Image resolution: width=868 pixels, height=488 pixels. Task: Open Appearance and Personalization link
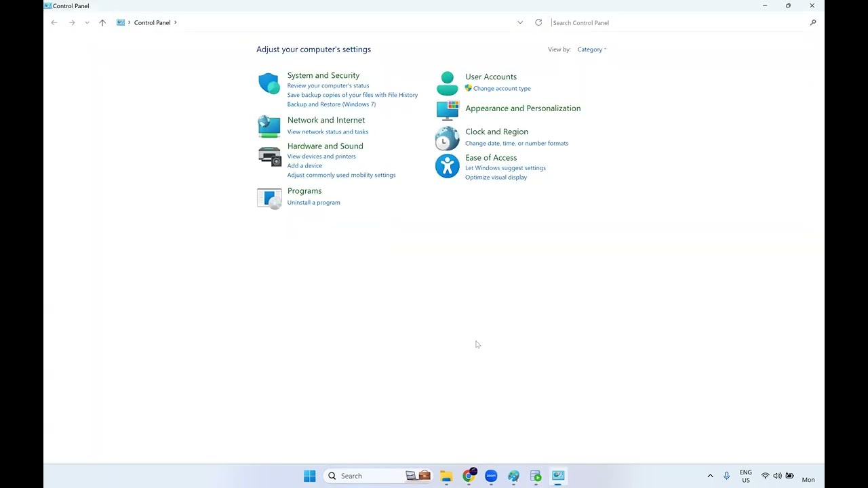point(523,108)
